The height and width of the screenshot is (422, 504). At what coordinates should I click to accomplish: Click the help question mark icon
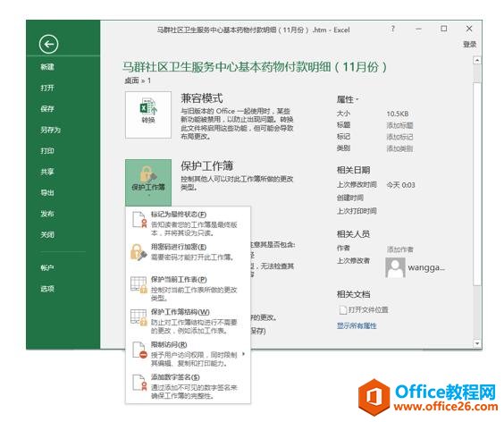[x=392, y=29]
